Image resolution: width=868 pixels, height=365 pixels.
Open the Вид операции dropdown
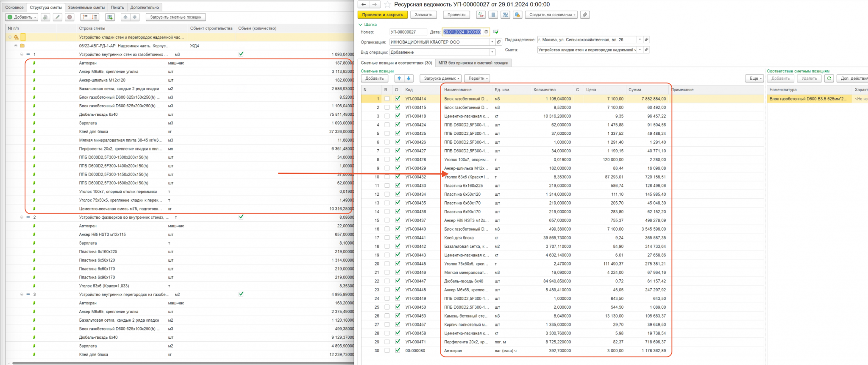tap(492, 53)
